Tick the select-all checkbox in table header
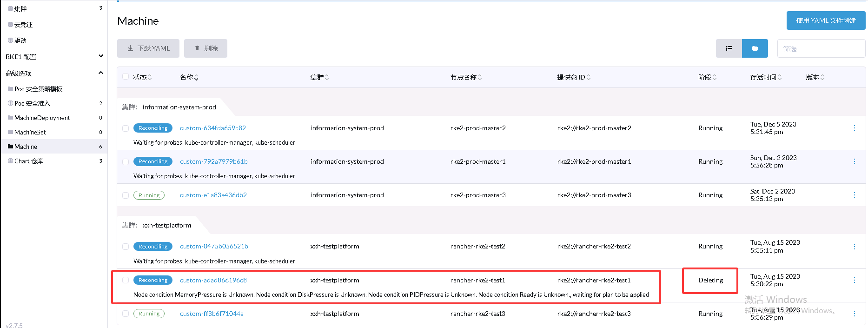The width and height of the screenshot is (868, 328). 126,77
